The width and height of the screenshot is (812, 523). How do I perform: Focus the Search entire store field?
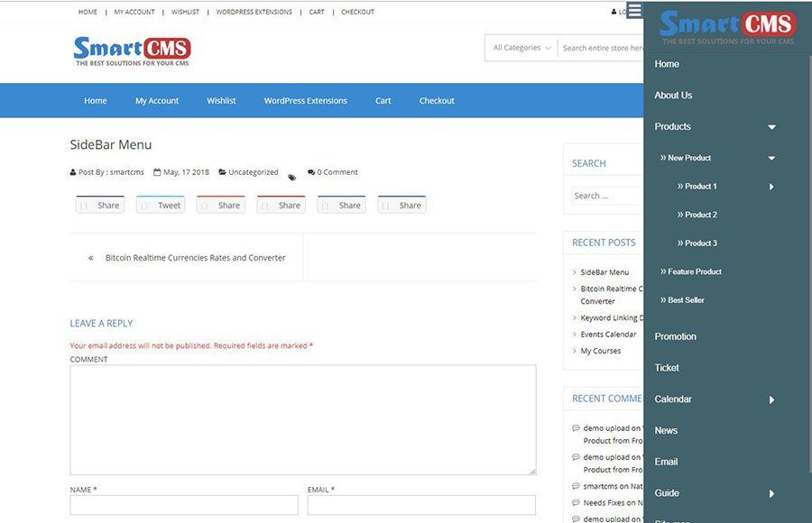coord(602,48)
